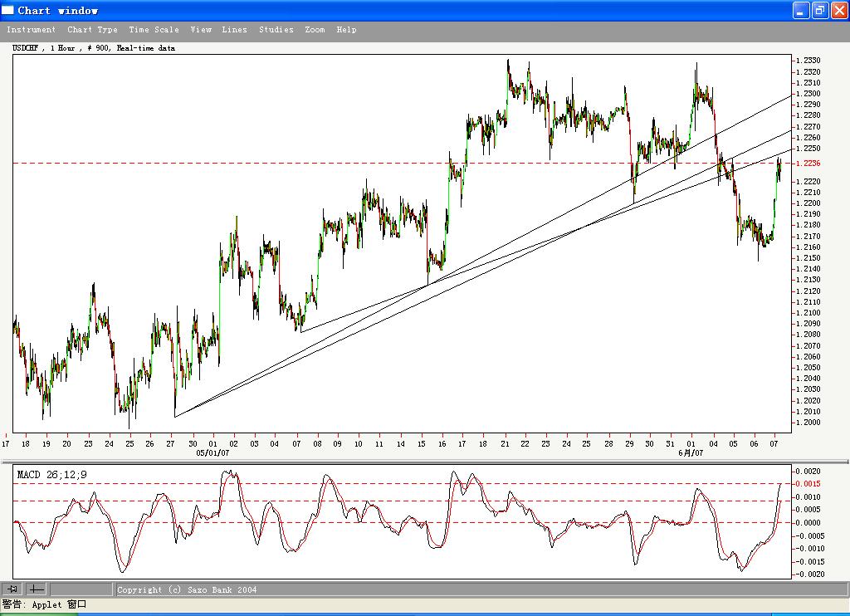
Task: Open the Zoom menu
Action: coord(315,30)
